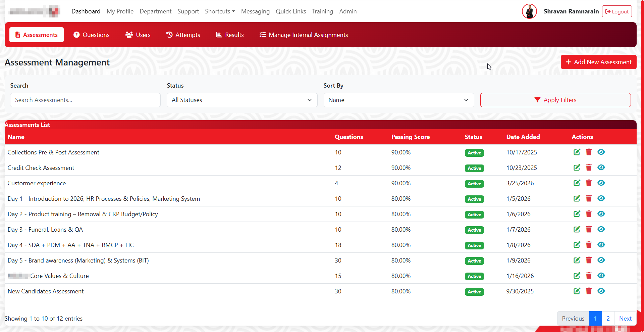Delete the Custormer experience assessment
This screenshot has width=644, height=332.
click(x=589, y=183)
